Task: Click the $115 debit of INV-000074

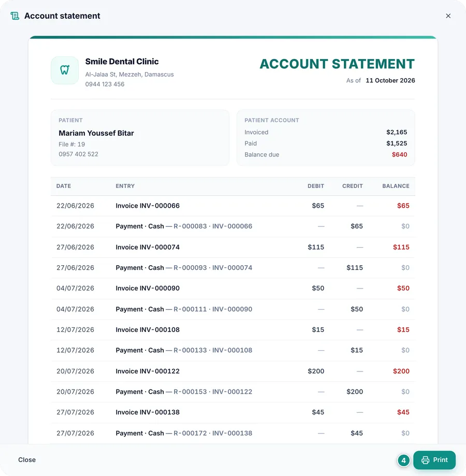Action: click(x=316, y=247)
